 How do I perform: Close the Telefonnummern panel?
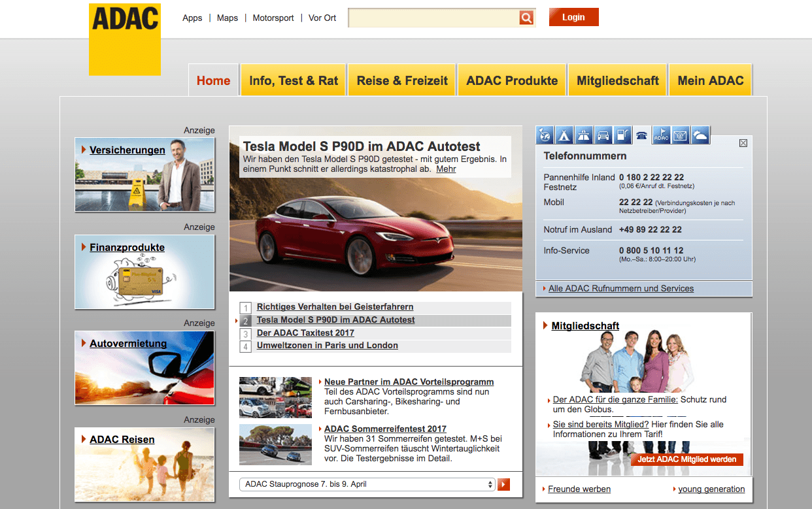tap(743, 143)
